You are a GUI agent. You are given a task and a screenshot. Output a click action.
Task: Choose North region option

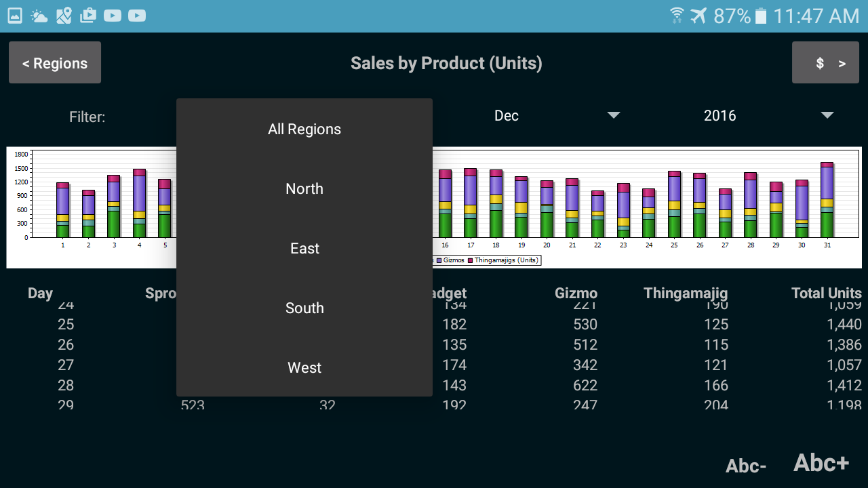point(304,189)
